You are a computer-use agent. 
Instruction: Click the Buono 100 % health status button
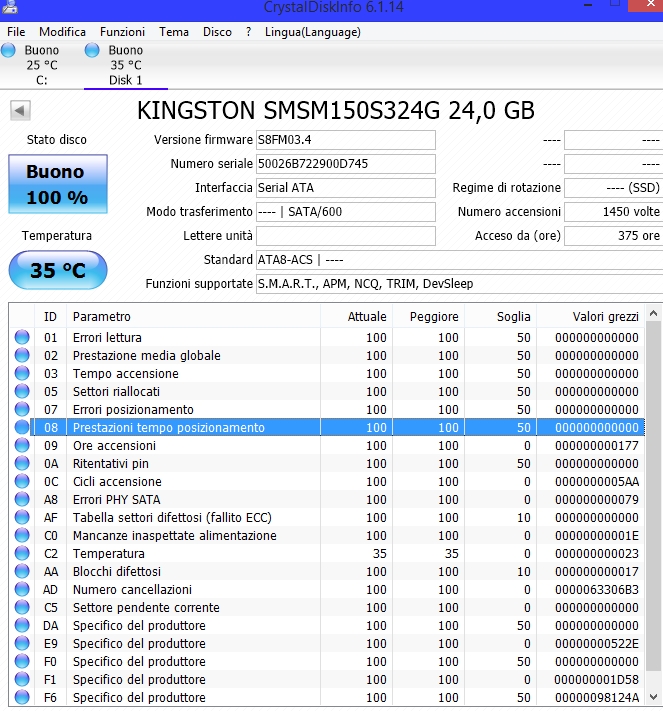58,184
